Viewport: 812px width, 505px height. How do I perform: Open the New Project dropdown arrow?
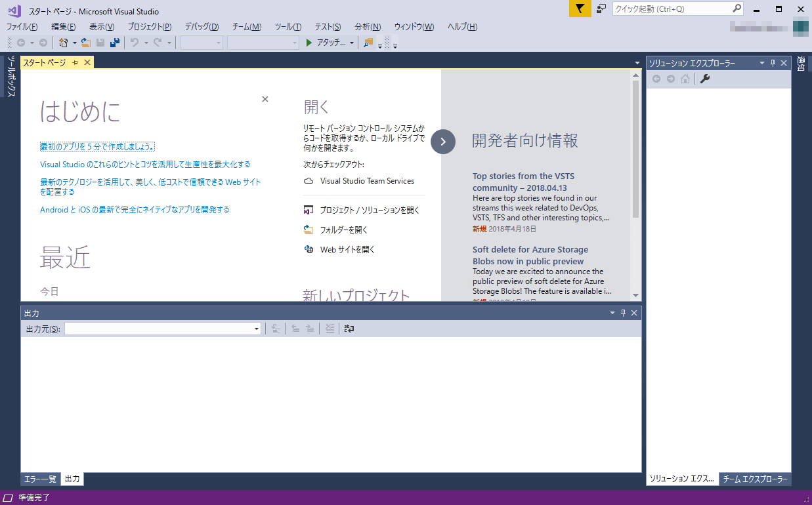(75, 43)
